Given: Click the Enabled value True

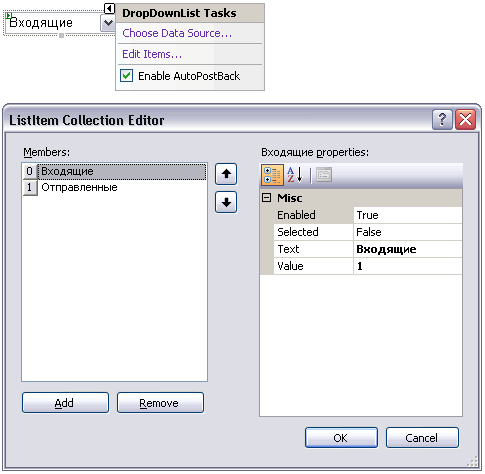Looking at the screenshot, I should coord(408,215).
